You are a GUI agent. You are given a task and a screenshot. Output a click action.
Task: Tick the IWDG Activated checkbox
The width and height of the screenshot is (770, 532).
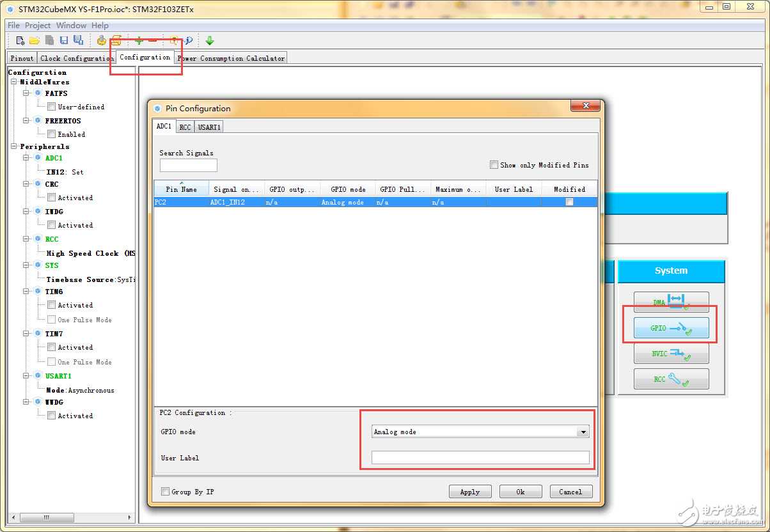pyautogui.click(x=51, y=225)
